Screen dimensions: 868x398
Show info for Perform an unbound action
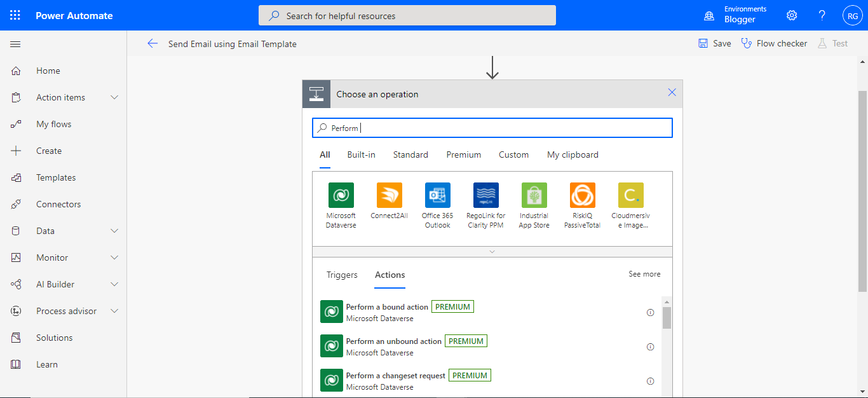[x=650, y=347]
